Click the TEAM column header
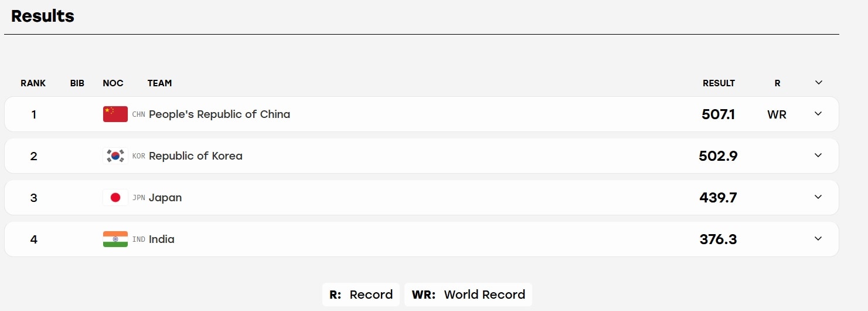The height and width of the screenshot is (311, 868). [x=159, y=83]
